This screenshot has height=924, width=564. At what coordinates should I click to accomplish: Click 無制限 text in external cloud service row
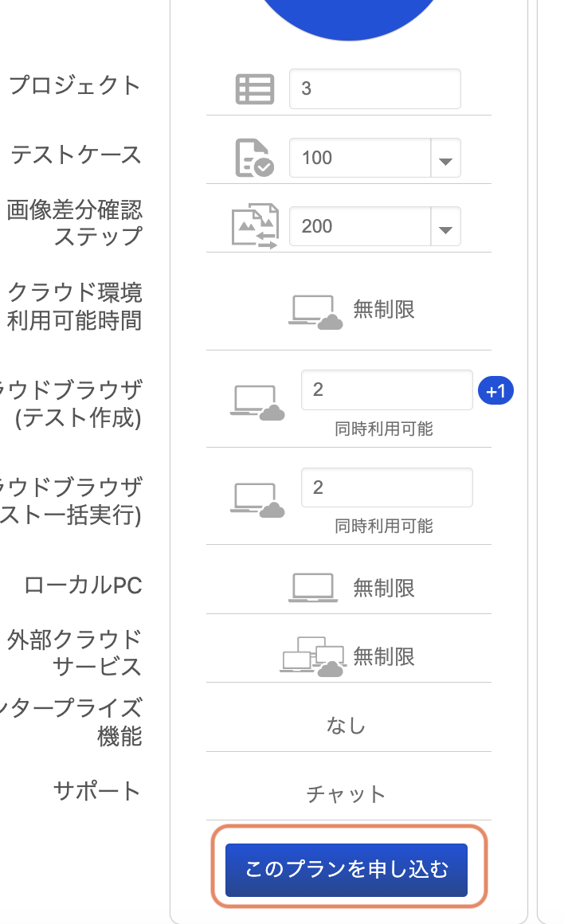(x=384, y=656)
